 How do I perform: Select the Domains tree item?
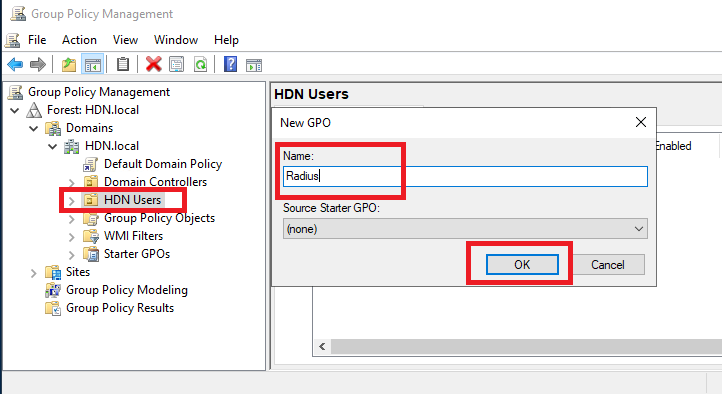pyautogui.click(x=89, y=127)
